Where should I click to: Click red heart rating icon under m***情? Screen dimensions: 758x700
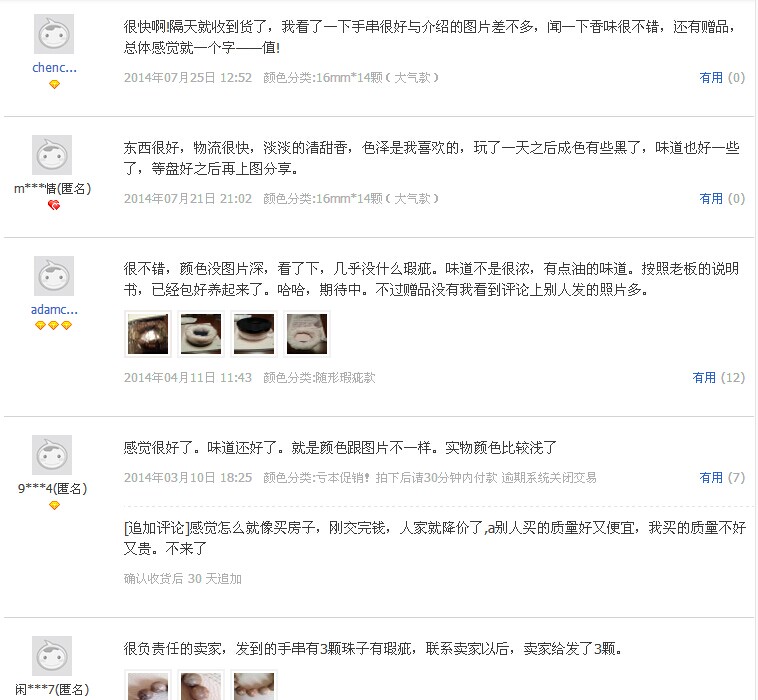[x=54, y=205]
